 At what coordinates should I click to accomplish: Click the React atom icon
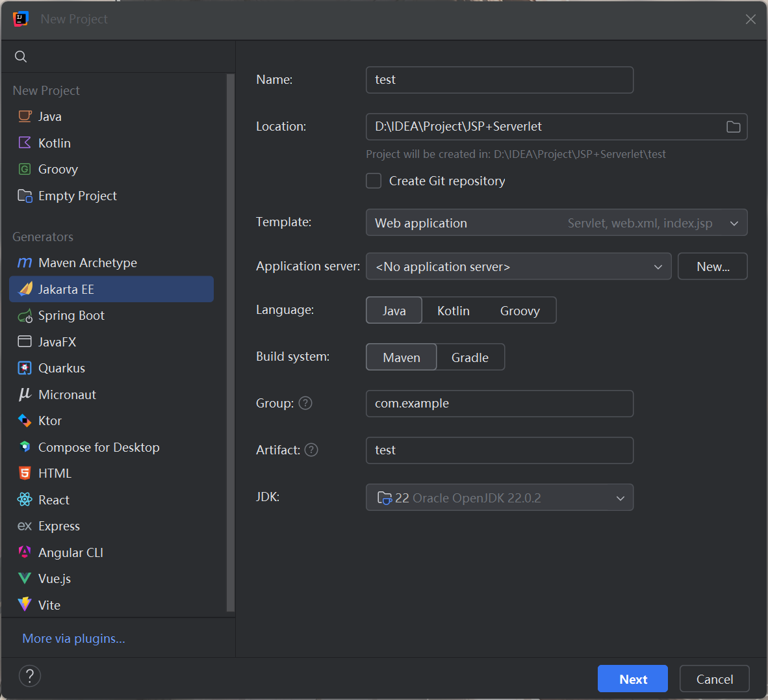(x=25, y=500)
